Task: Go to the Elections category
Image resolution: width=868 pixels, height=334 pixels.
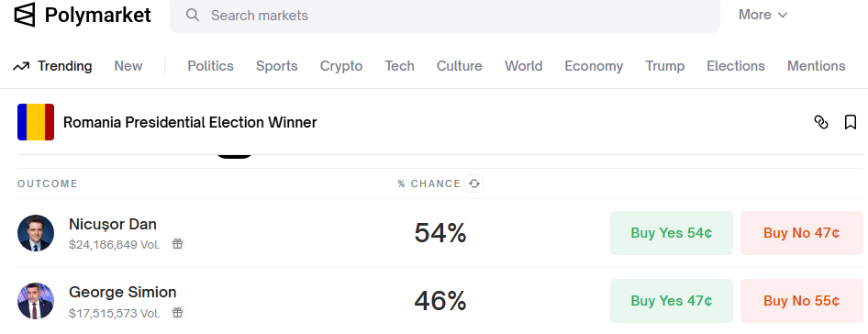Action: coord(736,66)
